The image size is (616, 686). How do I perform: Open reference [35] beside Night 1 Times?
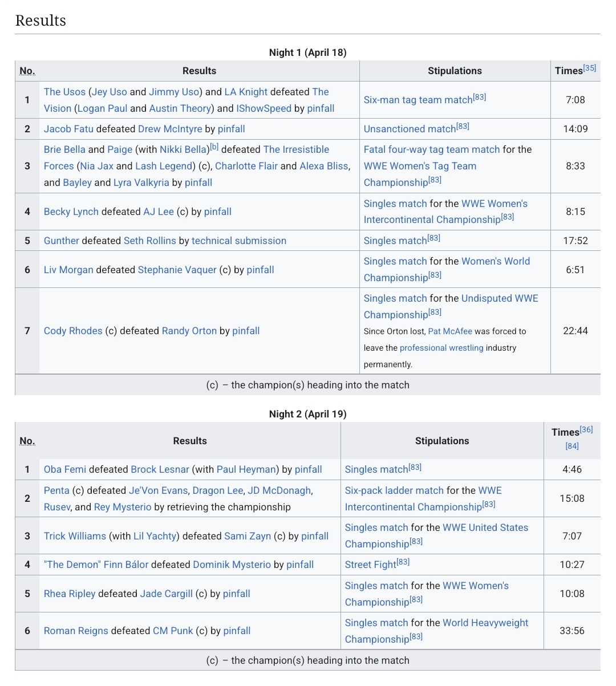[590, 68]
